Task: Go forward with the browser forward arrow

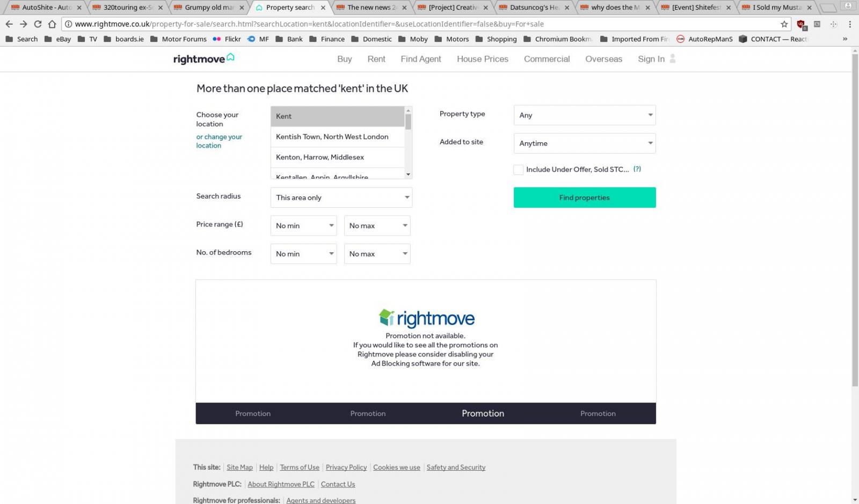Action: [23, 24]
